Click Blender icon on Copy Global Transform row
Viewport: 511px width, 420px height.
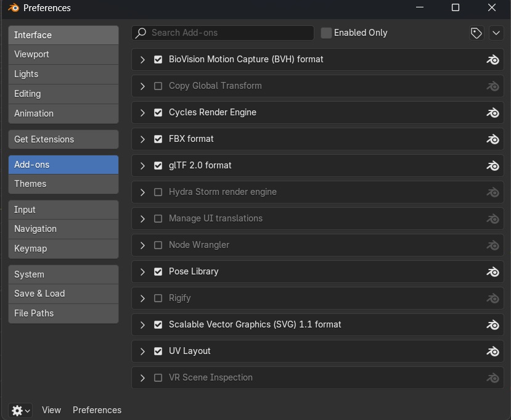pos(493,86)
